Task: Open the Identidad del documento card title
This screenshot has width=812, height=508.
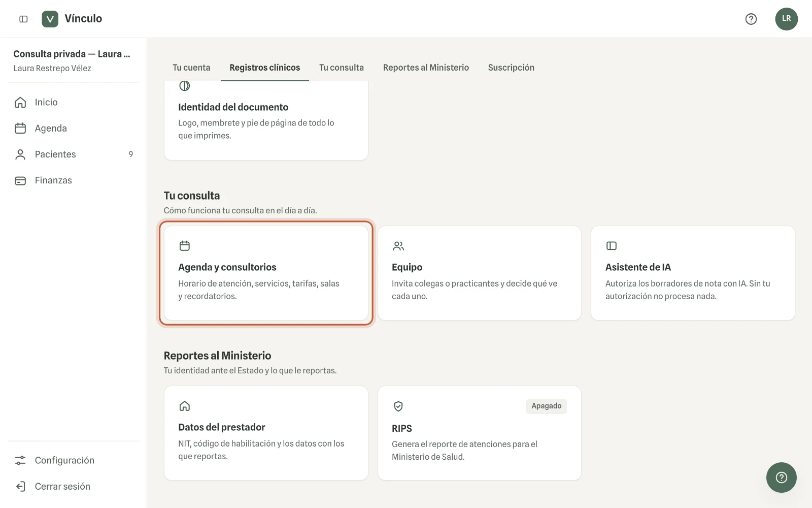Action: click(233, 107)
